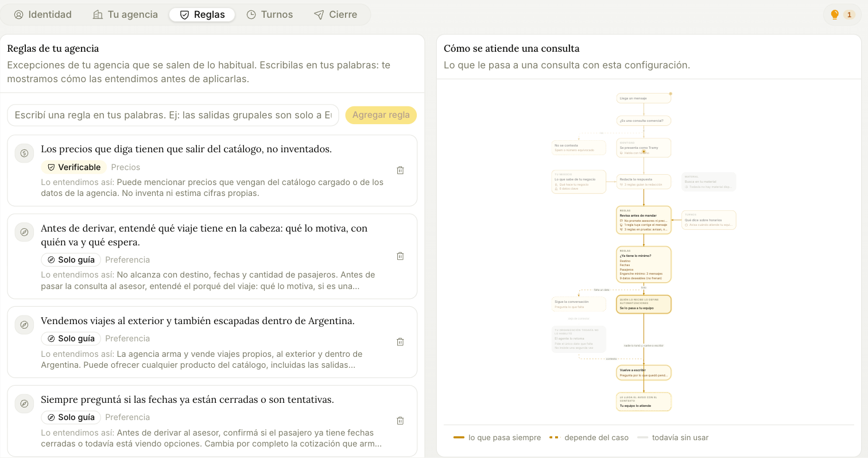Select the 'Llega un mensaje' flow node

(644, 98)
